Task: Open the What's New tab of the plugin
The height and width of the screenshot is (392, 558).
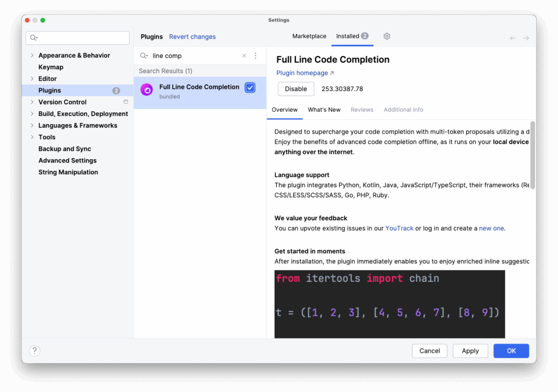Action: 324,110
